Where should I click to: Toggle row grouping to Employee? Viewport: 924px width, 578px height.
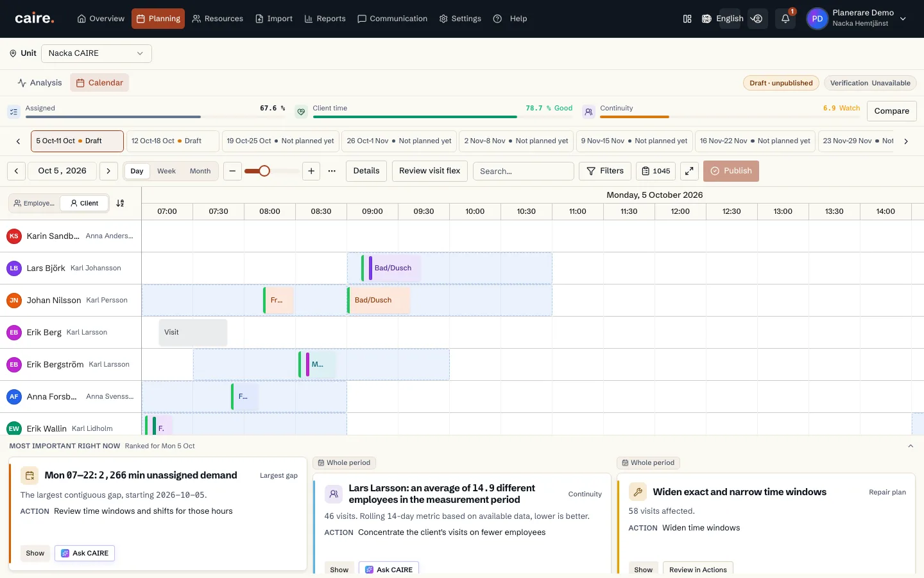pyautogui.click(x=35, y=203)
